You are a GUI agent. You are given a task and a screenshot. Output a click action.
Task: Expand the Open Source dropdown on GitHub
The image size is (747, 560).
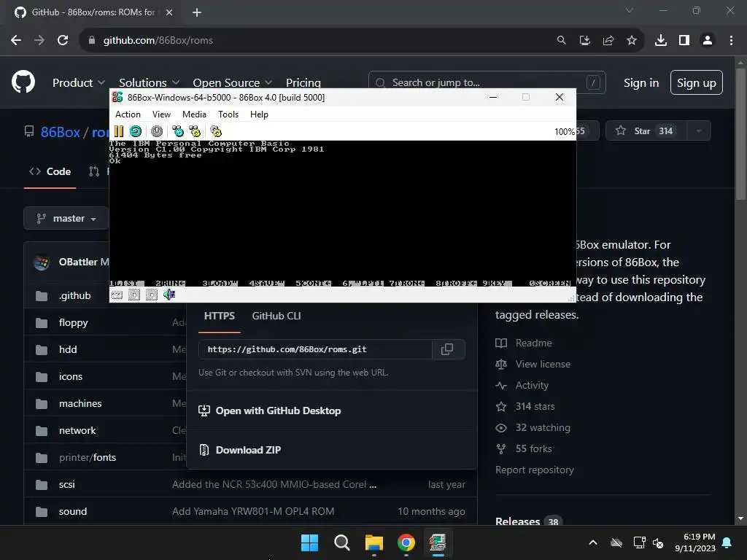(x=233, y=82)
